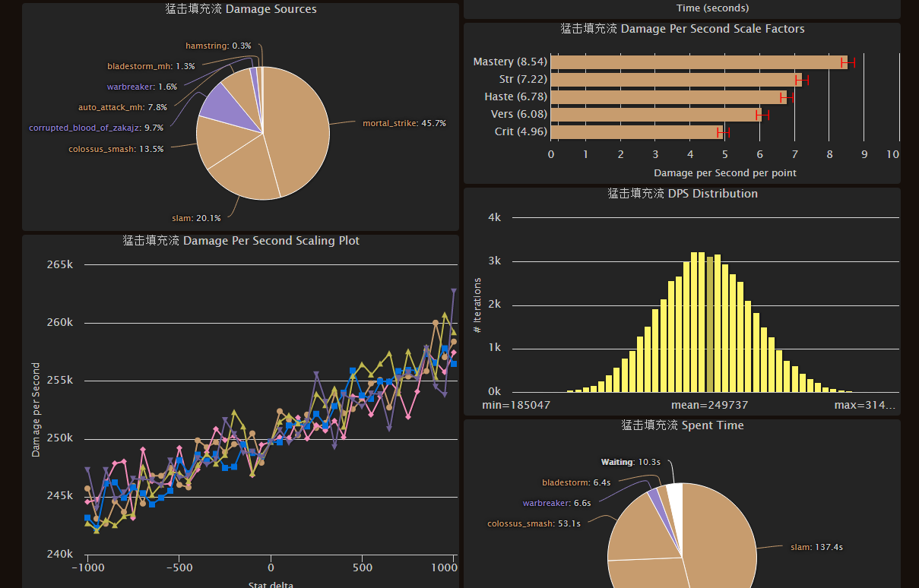
Task: Select the 'corrupted_blood_of_zakajz: 9.7%' label
Action: click(x=97, y=128)
